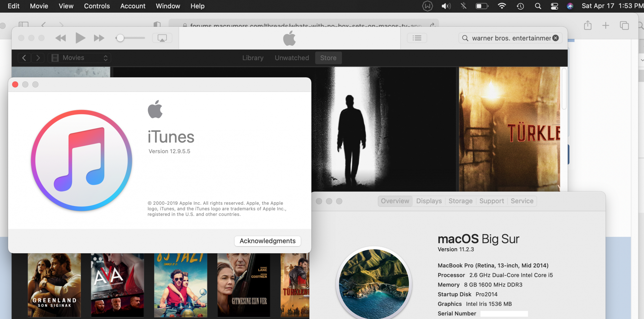Switch to Displays tab in About This Mac
The image size is (644, 319).
pyautogui.click(x=429, y=201)
